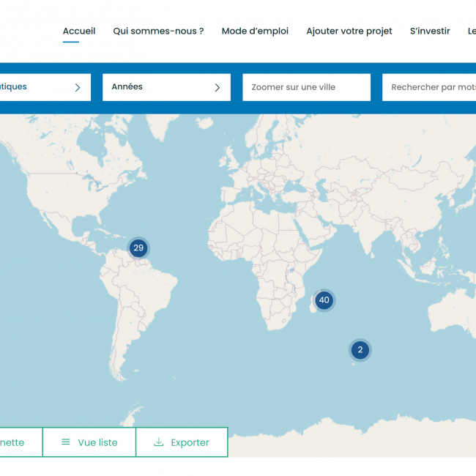Click the chevron arrow in the Années filter

(x=217, y=87)
